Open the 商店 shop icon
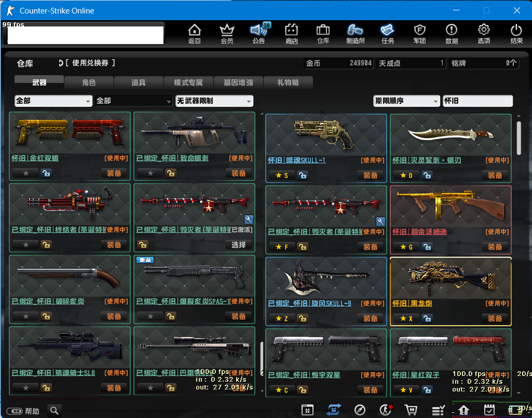The width and height of the screenshot is (532, 418). click(x=292, y=34)
